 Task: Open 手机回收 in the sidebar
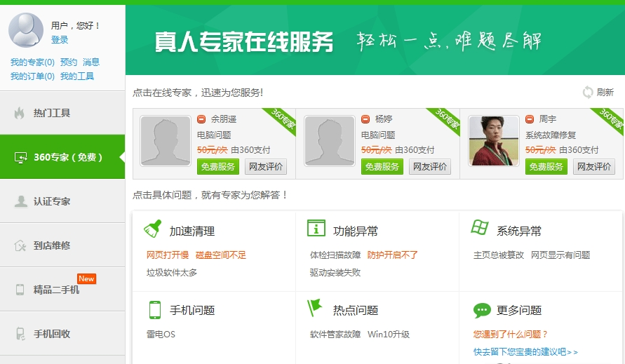click(52, 334)
